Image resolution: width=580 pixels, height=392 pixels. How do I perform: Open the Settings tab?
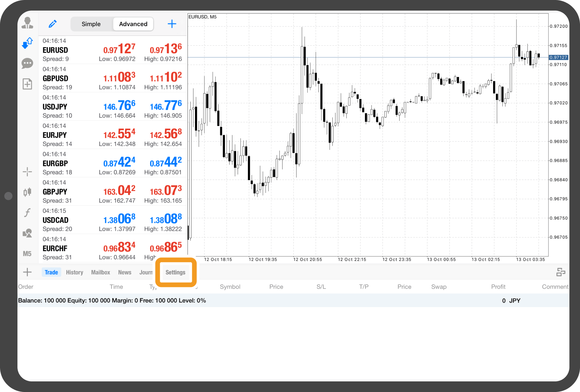(175, 272)
